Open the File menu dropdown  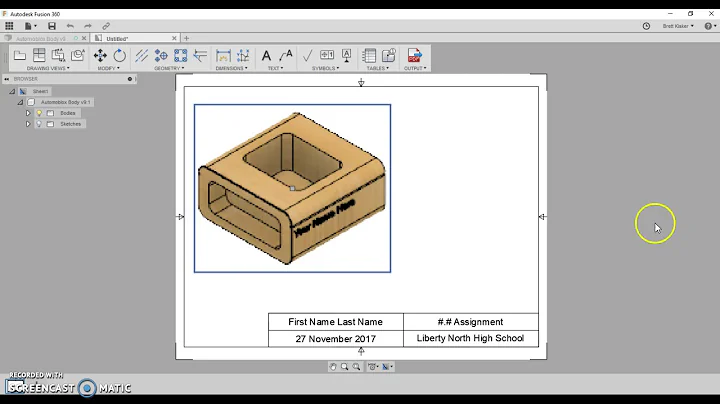(x=30, y=26)
